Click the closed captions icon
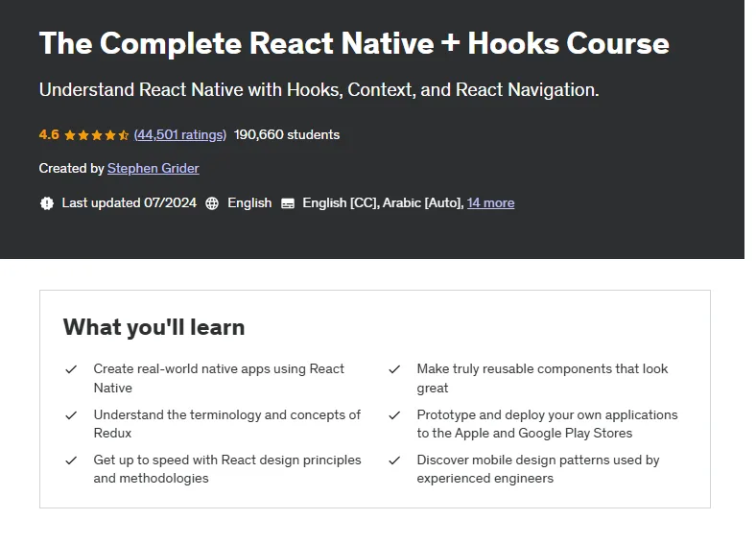 288,203
